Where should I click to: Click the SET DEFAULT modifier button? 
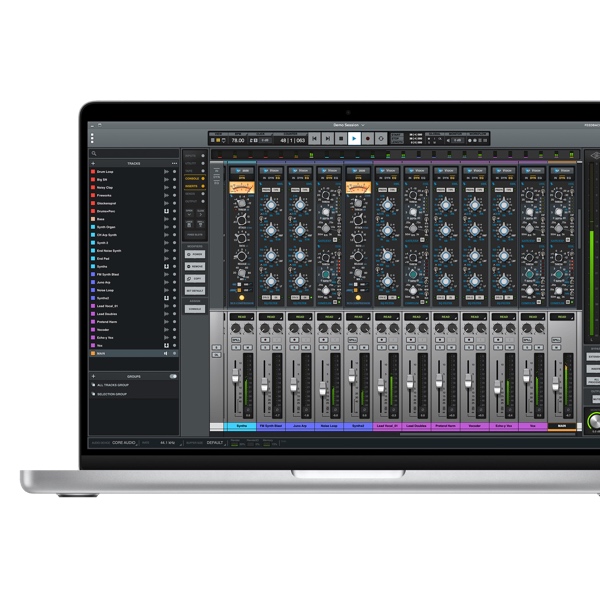[195, 291]
